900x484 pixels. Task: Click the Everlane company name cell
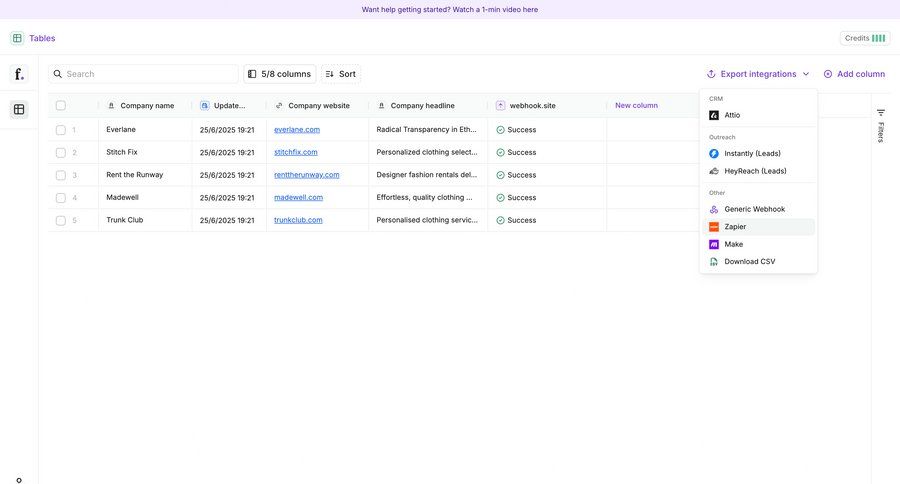coord(145,130)
